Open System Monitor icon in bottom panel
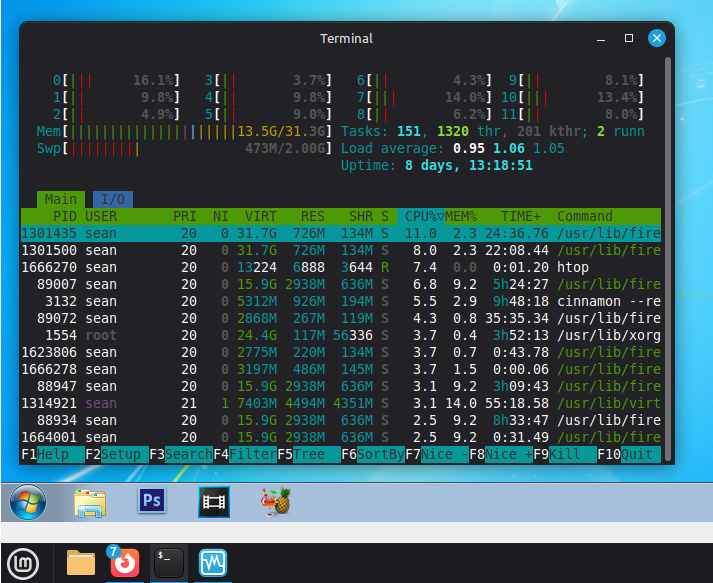Viewport: 713px width, 583px height. pos(213,563)
